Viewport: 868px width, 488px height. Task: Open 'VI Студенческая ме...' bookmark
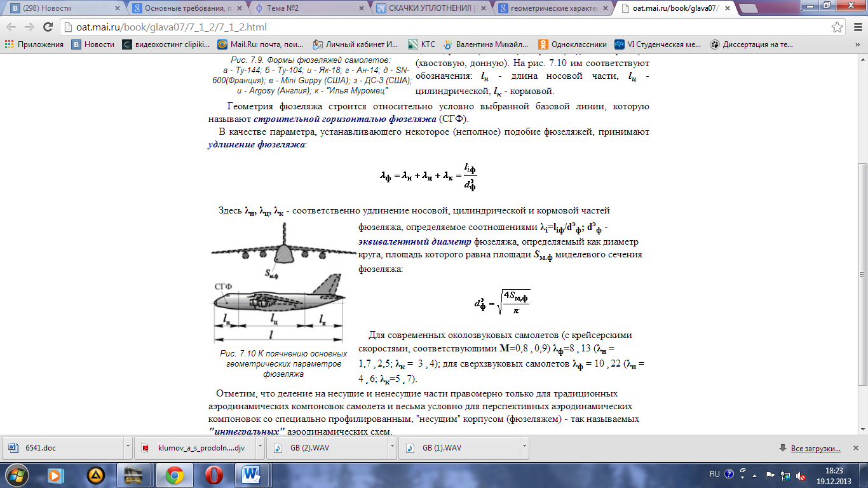click(x=658, y=44)
